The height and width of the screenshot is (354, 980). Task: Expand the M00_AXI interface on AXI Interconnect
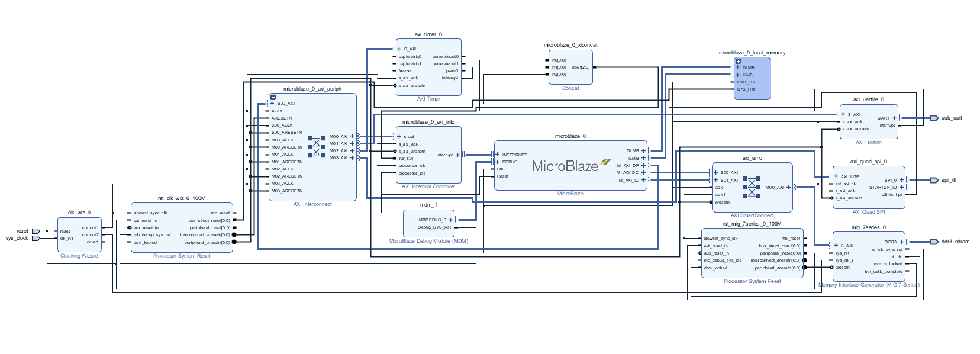[352, 136]
